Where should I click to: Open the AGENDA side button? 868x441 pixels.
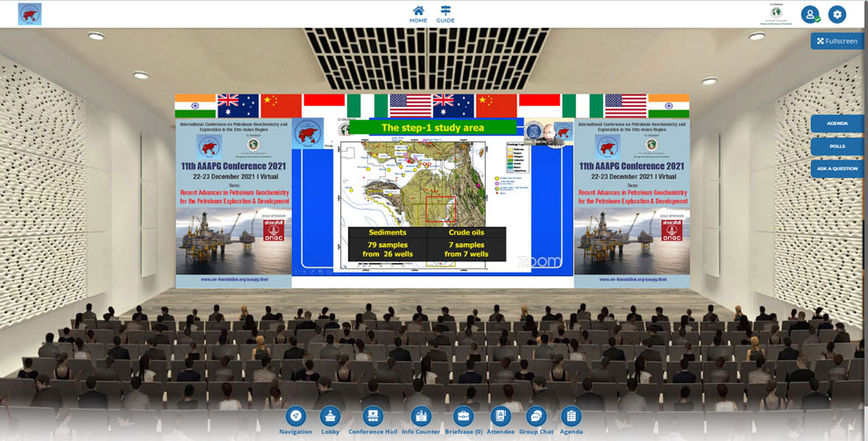(x=837, y=124)
